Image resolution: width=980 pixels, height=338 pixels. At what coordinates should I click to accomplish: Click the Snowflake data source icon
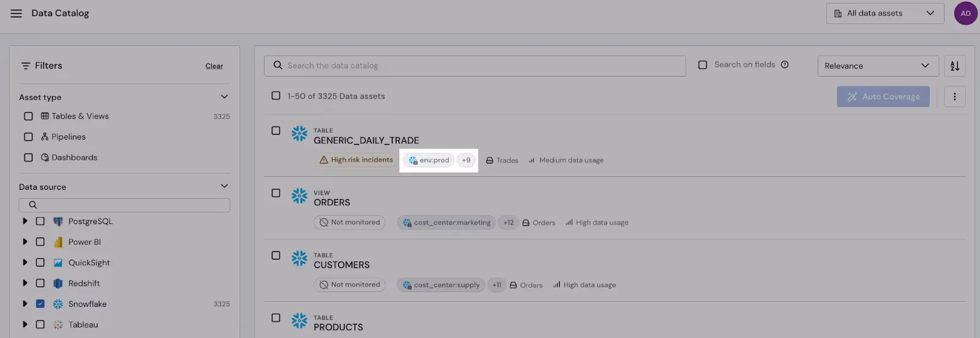pos(58,304)
